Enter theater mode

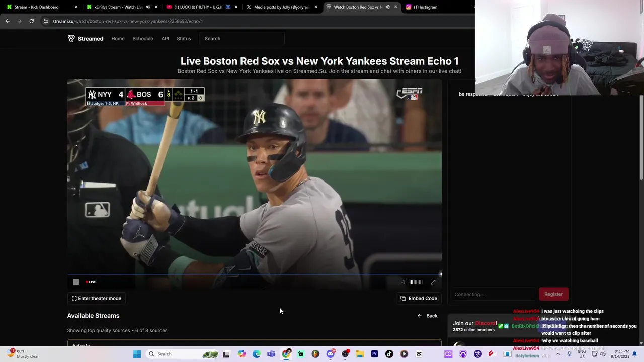97,298
